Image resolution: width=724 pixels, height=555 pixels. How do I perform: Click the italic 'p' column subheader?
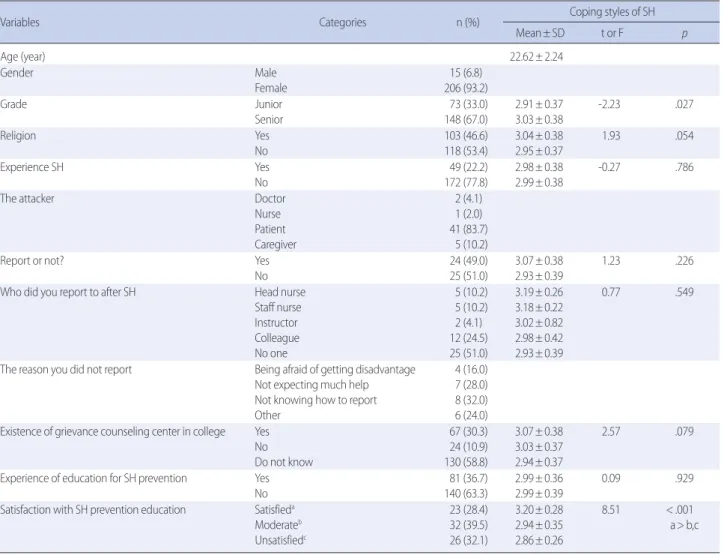click(684, 34)
